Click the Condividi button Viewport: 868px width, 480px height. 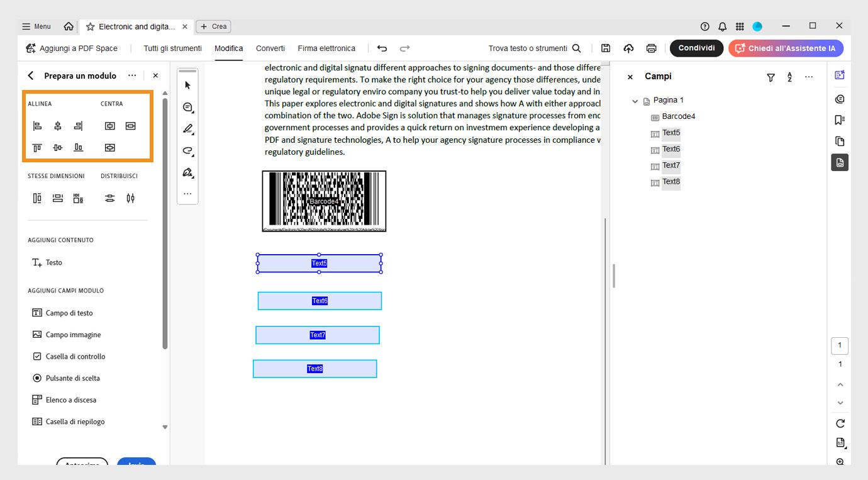point(696,48)
